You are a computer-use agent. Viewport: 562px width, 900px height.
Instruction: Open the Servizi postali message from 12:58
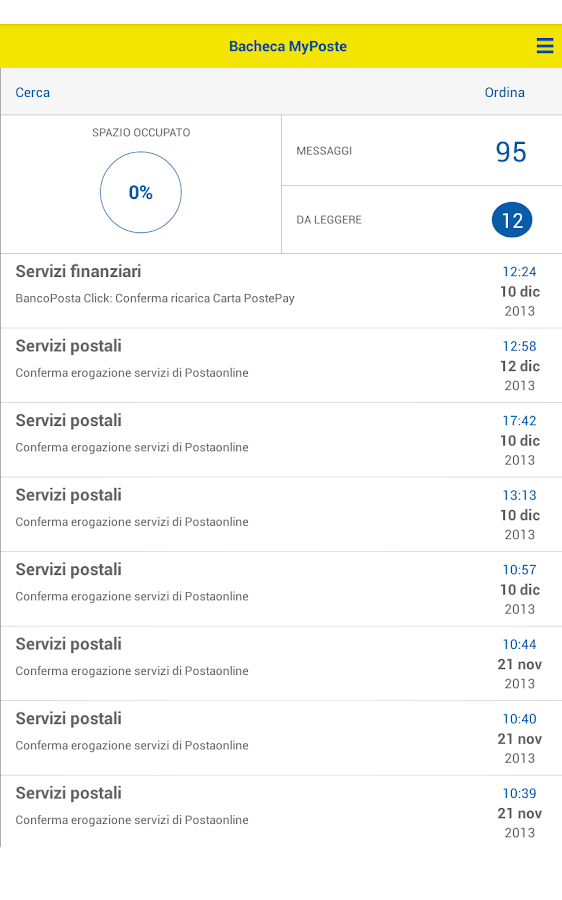click(x=281, y=366)
